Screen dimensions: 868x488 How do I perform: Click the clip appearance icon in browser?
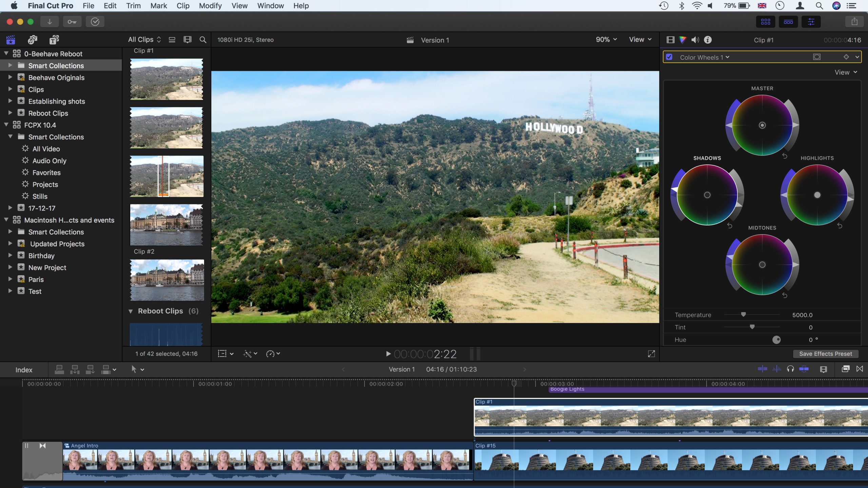187,40
